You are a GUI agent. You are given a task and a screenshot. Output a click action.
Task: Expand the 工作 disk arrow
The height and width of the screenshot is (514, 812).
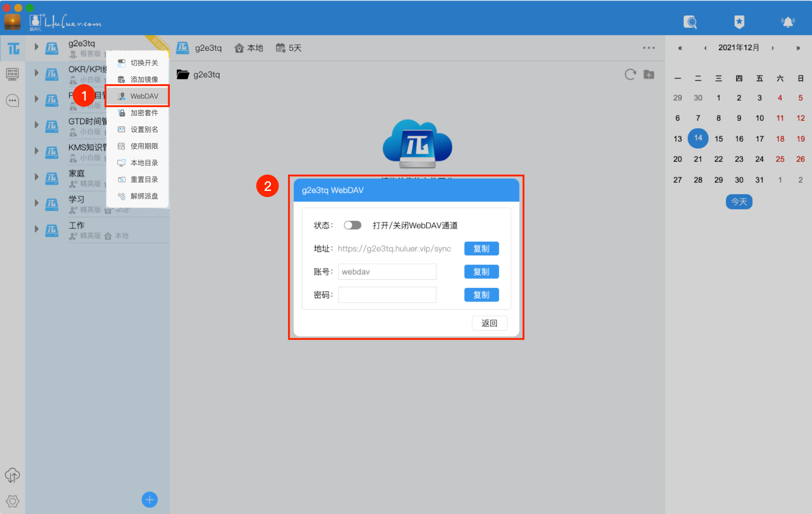pyautogui.click(x=36, y=229)
